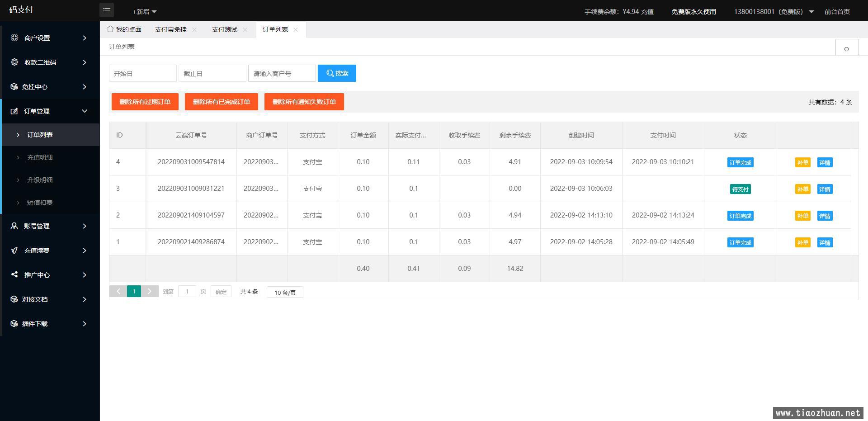Click the blue 搜索 button

coord(337,73)
